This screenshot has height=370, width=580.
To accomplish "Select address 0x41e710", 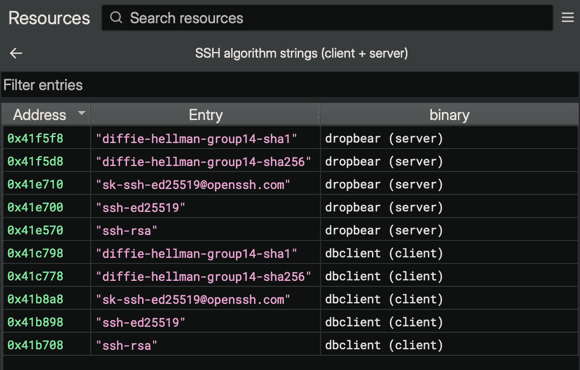I will tap(36, 184).
